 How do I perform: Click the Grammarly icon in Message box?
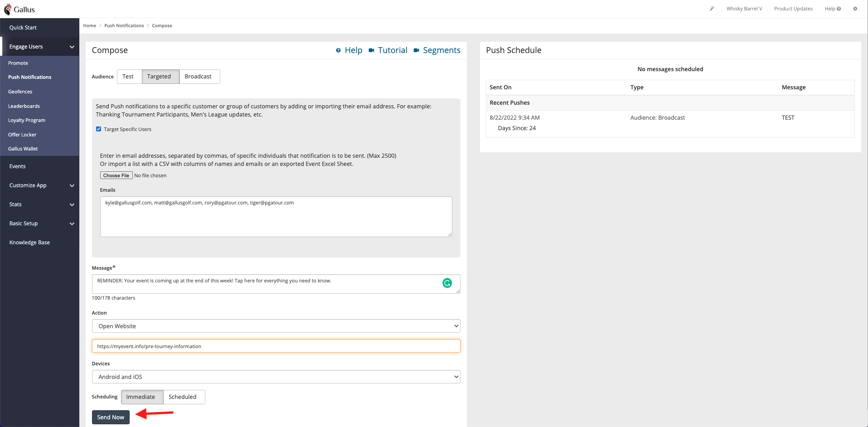click(x=447, y=283)
